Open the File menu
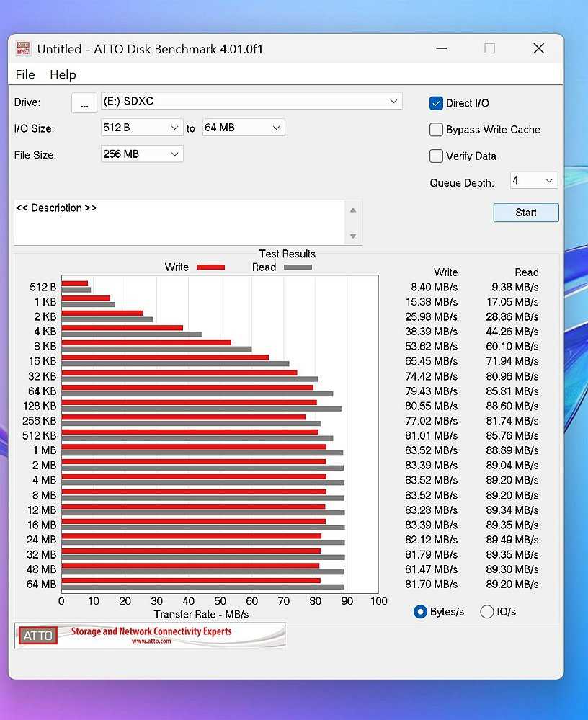This screenshot has height=720, width=588. click(25, 74)
